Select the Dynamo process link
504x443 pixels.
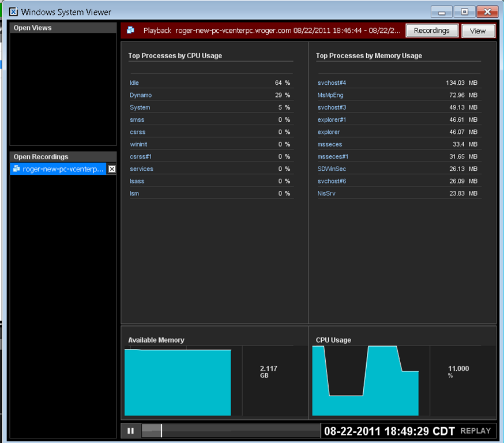pyautogui.click(x=141, y=95)
